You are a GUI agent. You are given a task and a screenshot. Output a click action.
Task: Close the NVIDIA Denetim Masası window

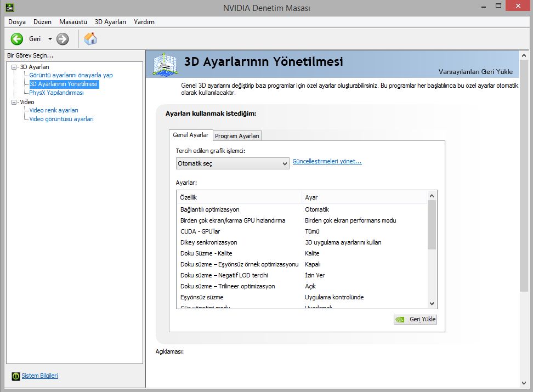coord(518,6)
